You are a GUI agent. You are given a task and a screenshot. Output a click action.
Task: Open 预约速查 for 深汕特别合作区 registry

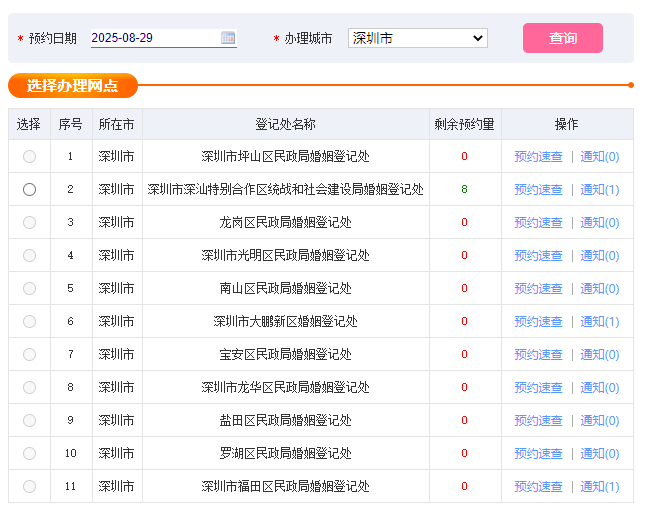pos(538,189)
